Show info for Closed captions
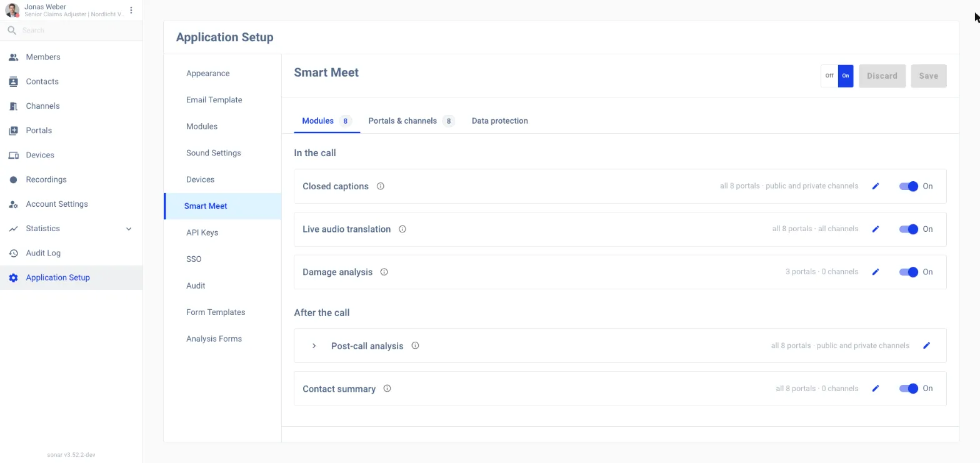This screenshot has width=980, height=463. point(381,186)
